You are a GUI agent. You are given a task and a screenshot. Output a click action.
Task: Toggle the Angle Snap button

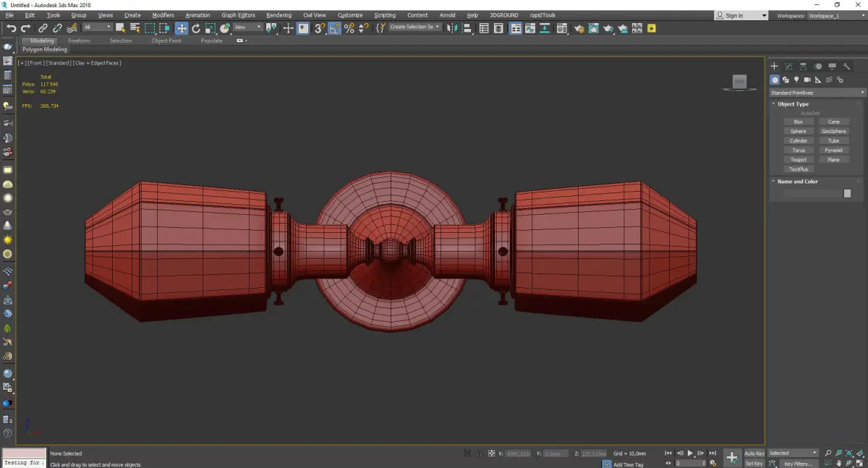(335, 28)
